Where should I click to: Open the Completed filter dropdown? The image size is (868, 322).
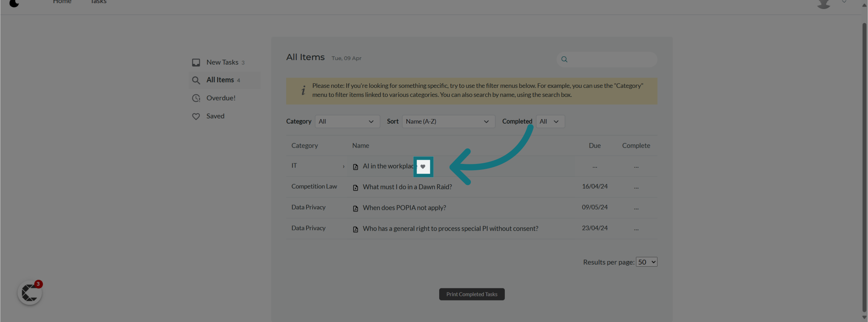[x=550, y=122]
